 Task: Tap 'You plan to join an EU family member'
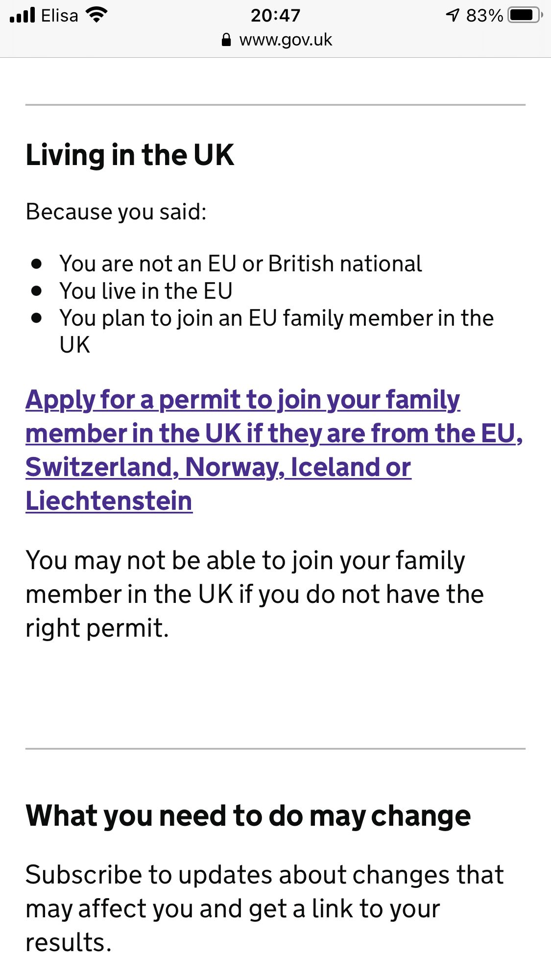tap(276, 319)
